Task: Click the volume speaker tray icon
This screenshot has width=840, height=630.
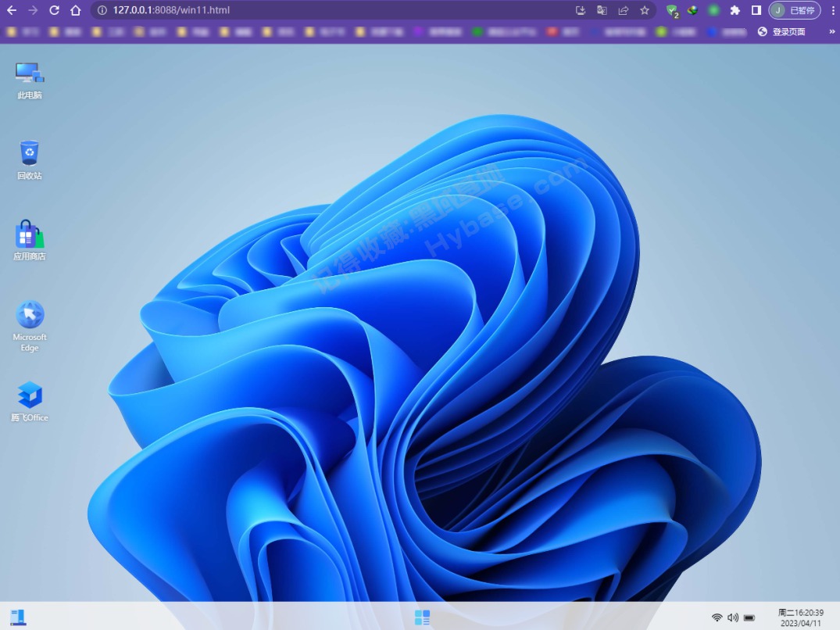Action: tap(733, 617)
